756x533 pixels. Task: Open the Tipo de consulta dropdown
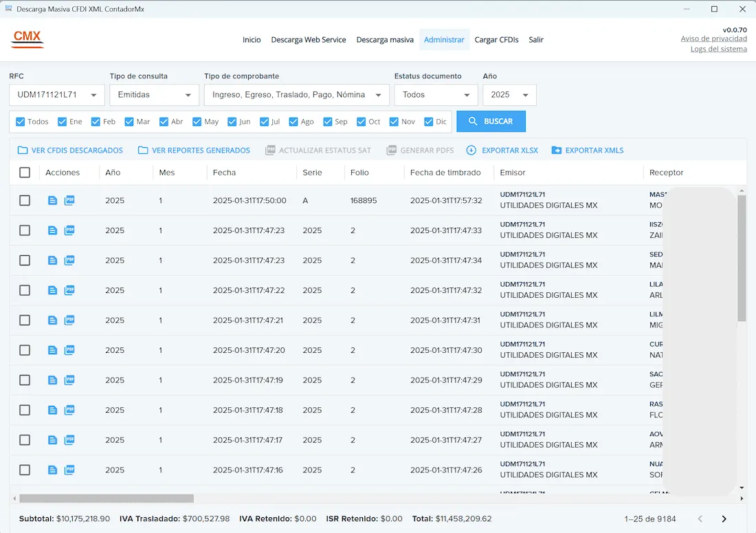[153, 94]
